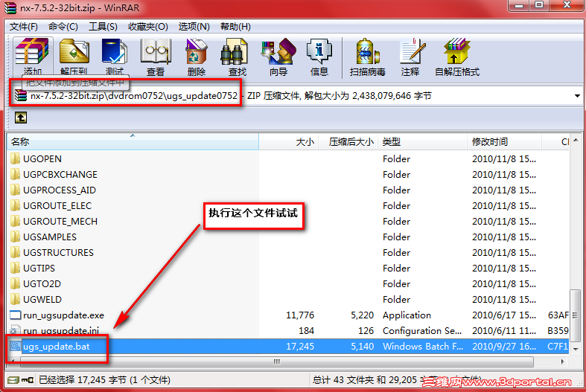Click the up-one-level folder arrow icon
Viewport: 586px width, 392px height.
(x=21, y=118)
